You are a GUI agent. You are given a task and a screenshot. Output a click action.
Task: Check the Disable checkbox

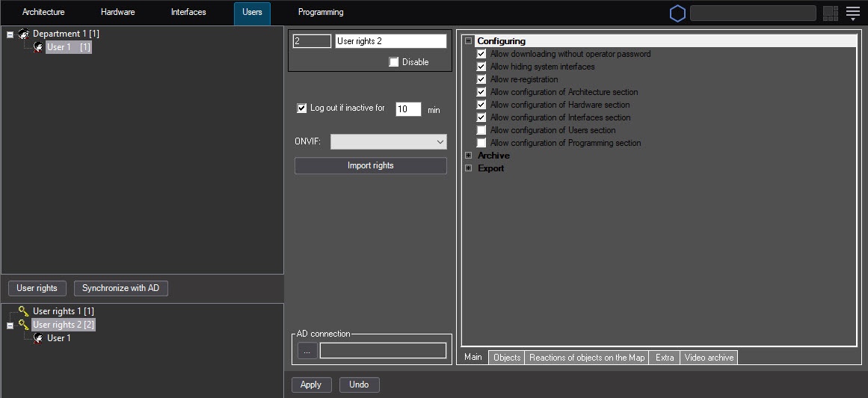pyautogui.click(x=394, y=62)
